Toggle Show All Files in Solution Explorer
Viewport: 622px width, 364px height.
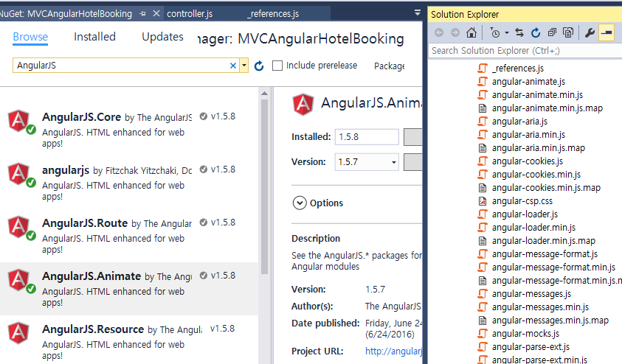coord(568,32)
